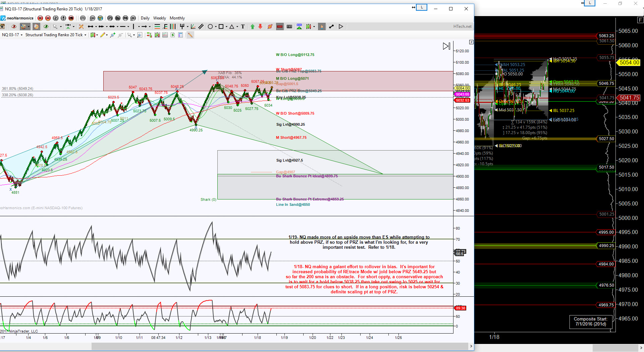Click the HTech.net link
This screenshot has height=352, width=644.
click(x=462, y=26)
